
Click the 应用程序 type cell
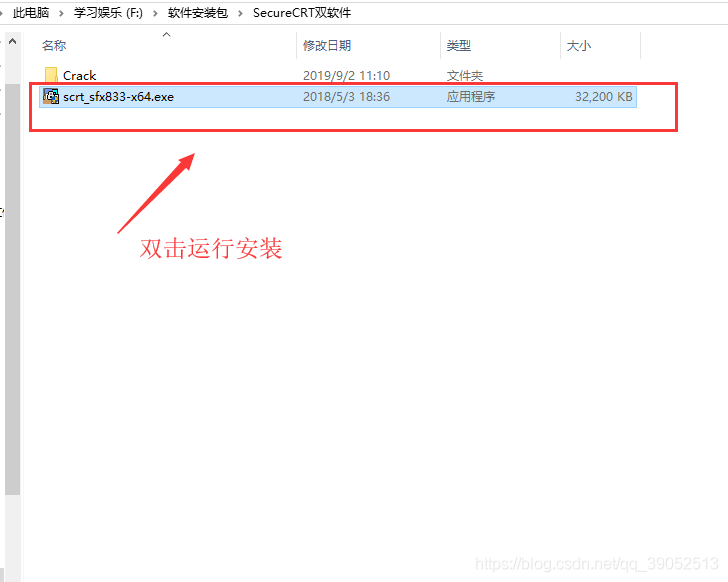click(x=471, y=97)
